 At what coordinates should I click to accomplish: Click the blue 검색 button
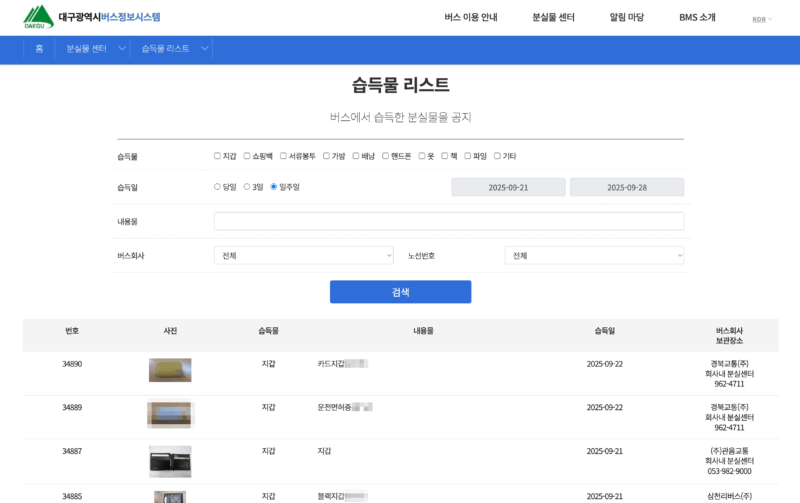click(x=400, y=292)
